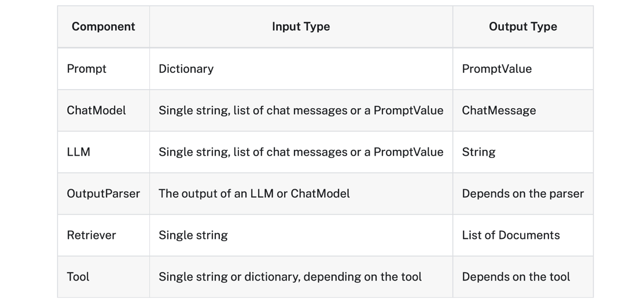Select the Input Type column header
Image resolution: width=644 pixels, height=302 pixels.
(301, 27)
